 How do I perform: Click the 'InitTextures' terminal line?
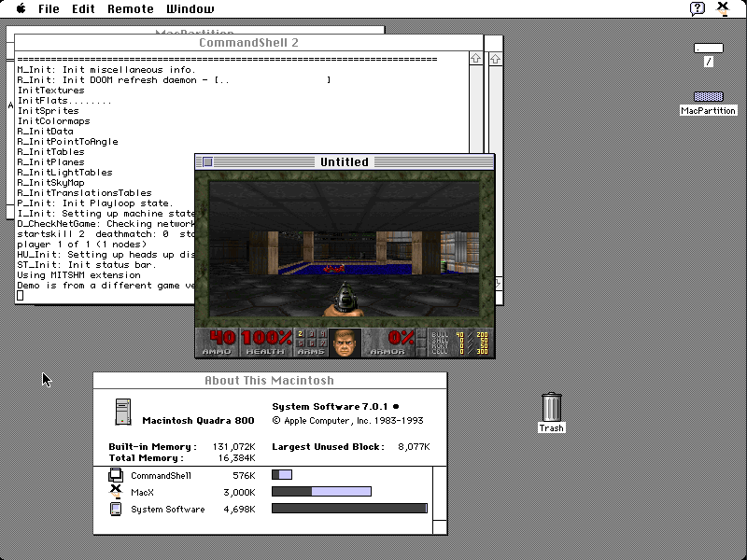pyautogui.click(x=51, y=91)
